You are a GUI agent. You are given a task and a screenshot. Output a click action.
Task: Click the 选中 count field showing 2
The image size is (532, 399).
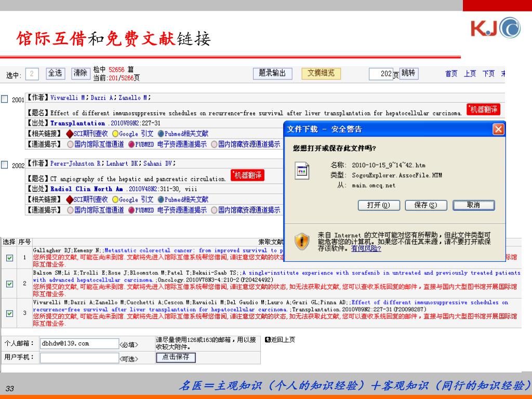[32, 74]
